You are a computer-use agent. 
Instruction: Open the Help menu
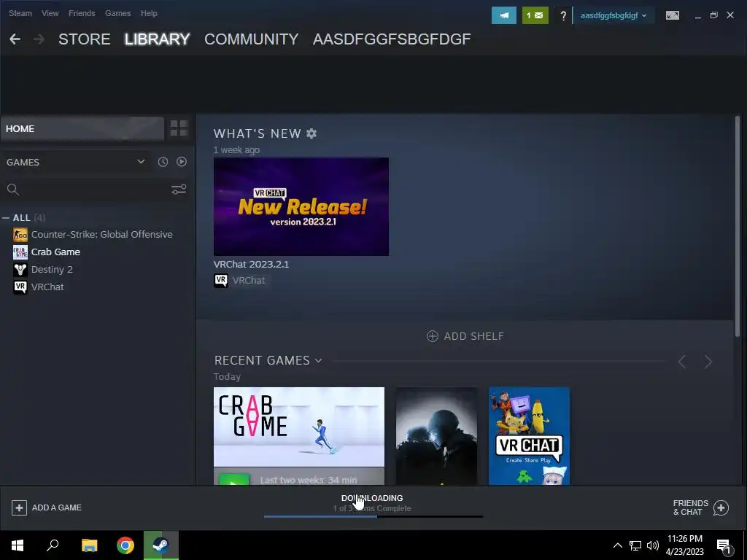pyautogui.click(x=149, y=13)
